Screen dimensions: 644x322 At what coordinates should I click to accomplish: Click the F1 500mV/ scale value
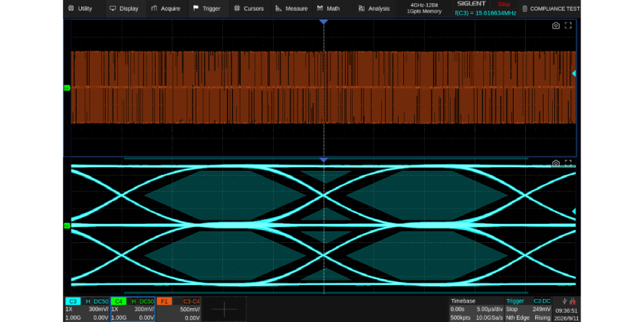pyautogui.click(x=190, y=310)
